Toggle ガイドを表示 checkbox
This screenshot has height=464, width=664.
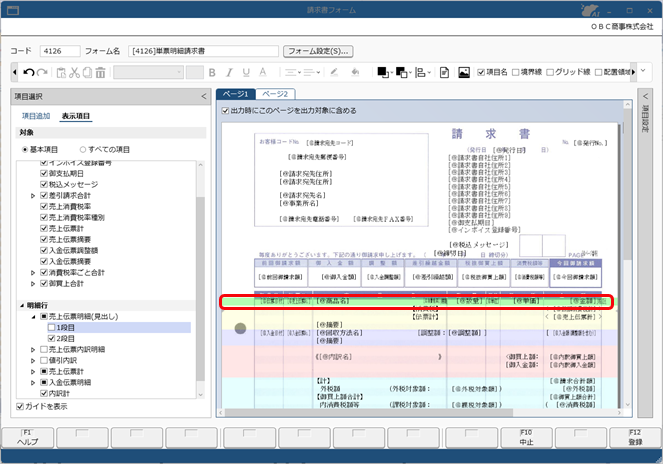pos(20,406)
